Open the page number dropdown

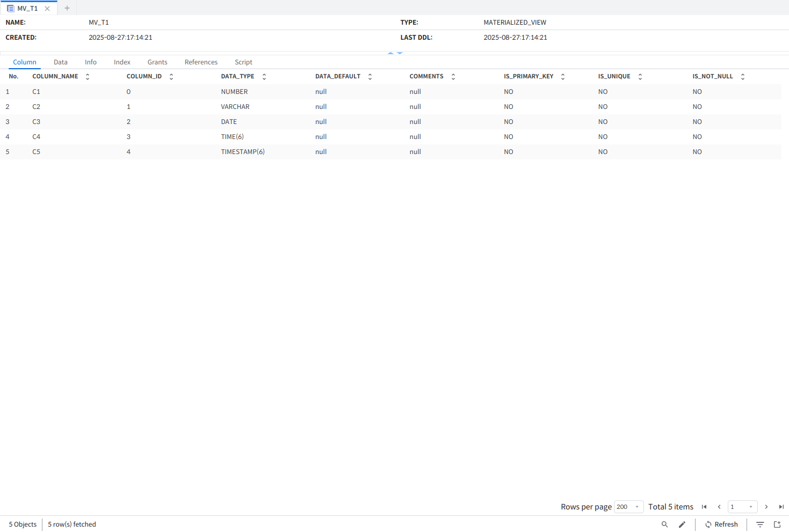(x=742, y=507)
